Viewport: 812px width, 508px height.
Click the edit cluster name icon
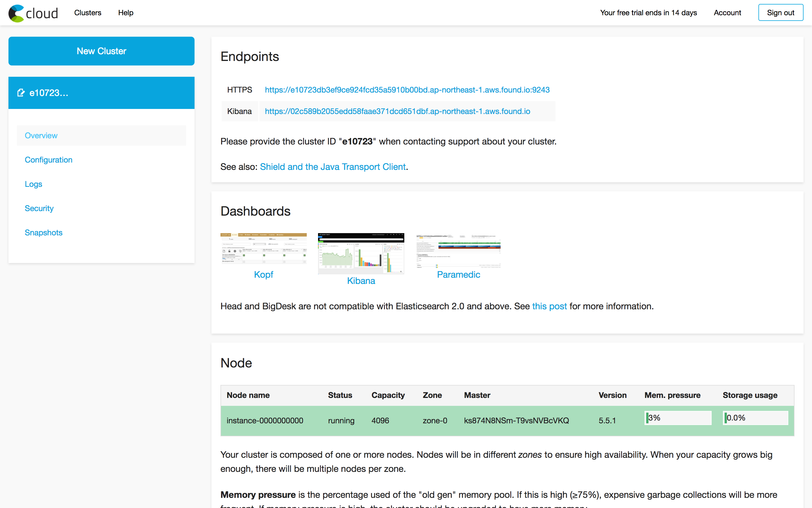tap(21, 93)
